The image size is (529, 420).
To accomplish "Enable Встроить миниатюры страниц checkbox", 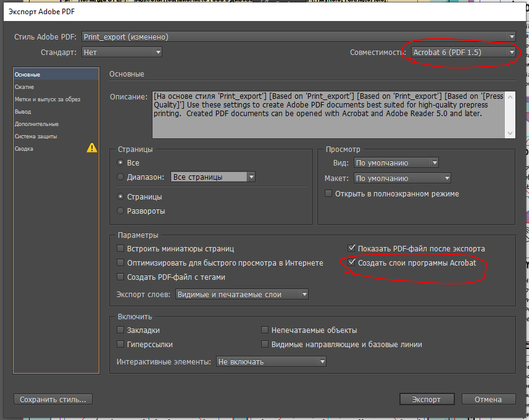I will [x=120, y=249].
